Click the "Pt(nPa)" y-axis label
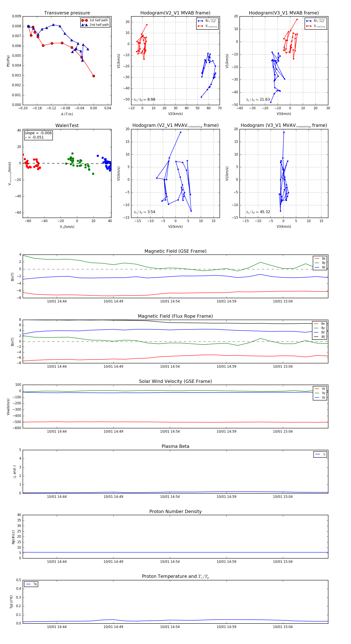 coord(8,61)
